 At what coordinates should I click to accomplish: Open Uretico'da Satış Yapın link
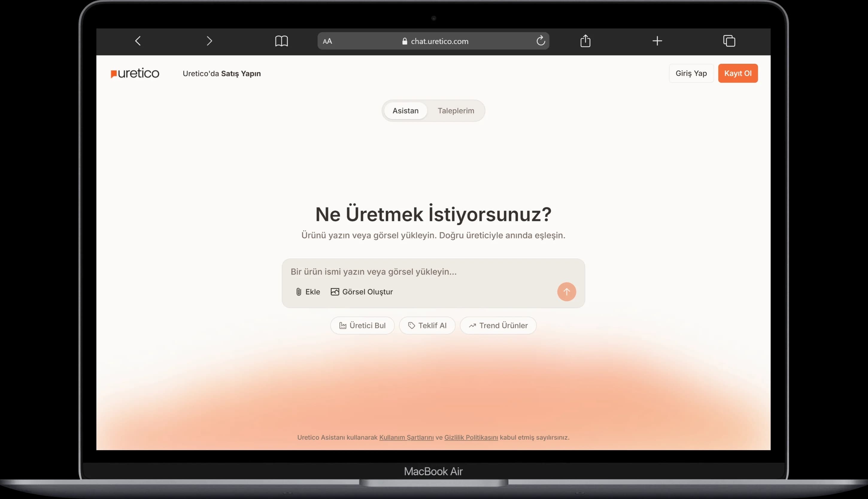pyautogui.click(x=221, y=74)
